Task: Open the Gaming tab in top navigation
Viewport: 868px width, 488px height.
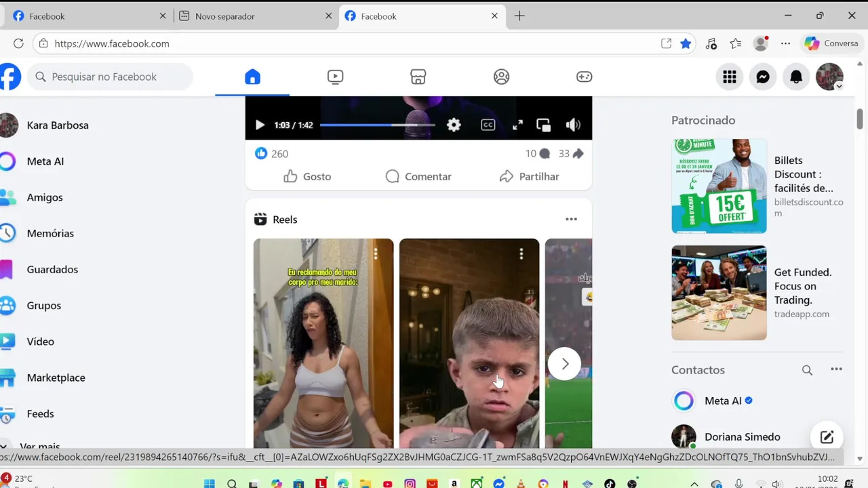Action: coord(584,77)
